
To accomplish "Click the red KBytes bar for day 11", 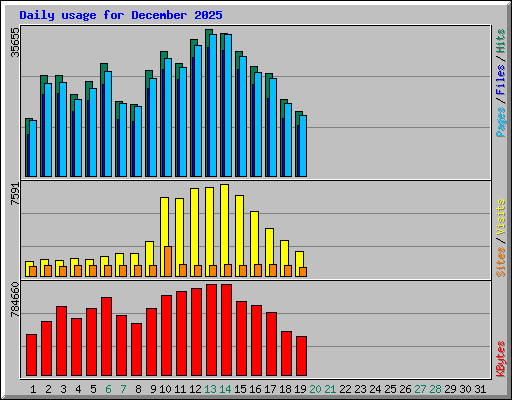I will (x=181, y=334).
